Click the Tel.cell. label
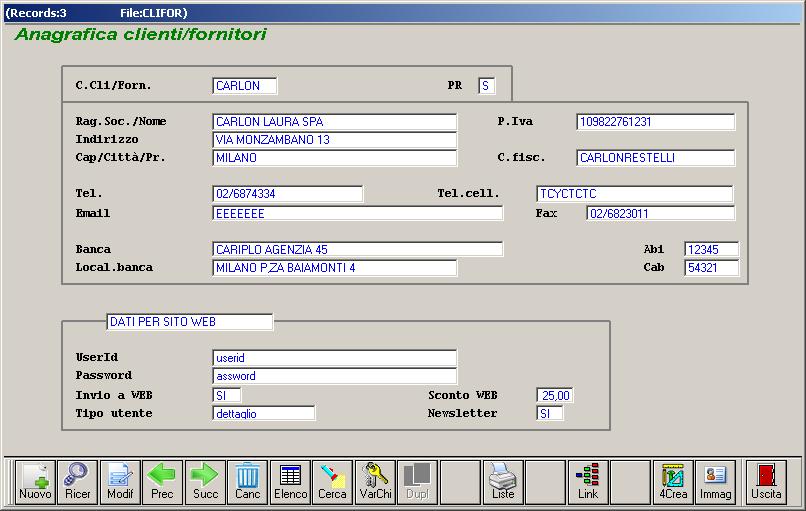This screenshot has width=806, height=511. pos(468,194)
